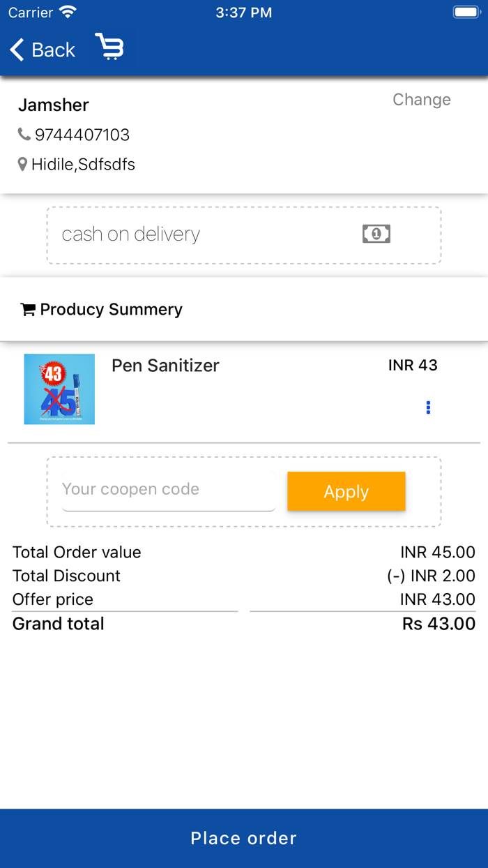
Task: Tap the Grand total amount Rs 43.00
Action: [x=439, y=624]
